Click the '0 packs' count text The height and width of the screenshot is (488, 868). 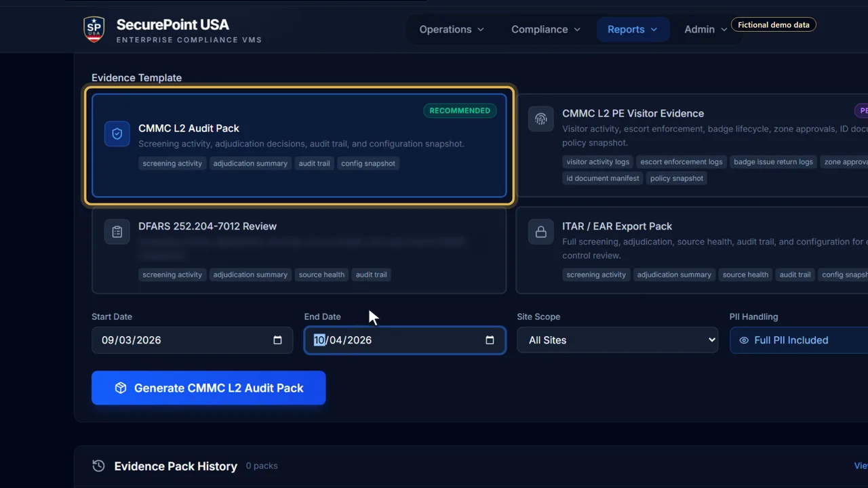[x=262, y=466]
